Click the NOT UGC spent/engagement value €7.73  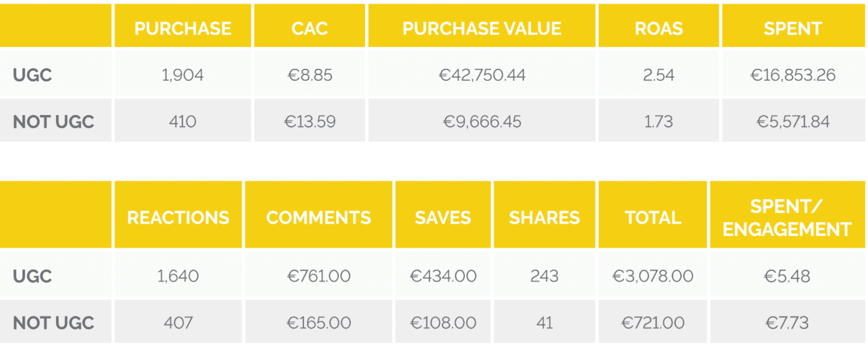click(786, 323)
